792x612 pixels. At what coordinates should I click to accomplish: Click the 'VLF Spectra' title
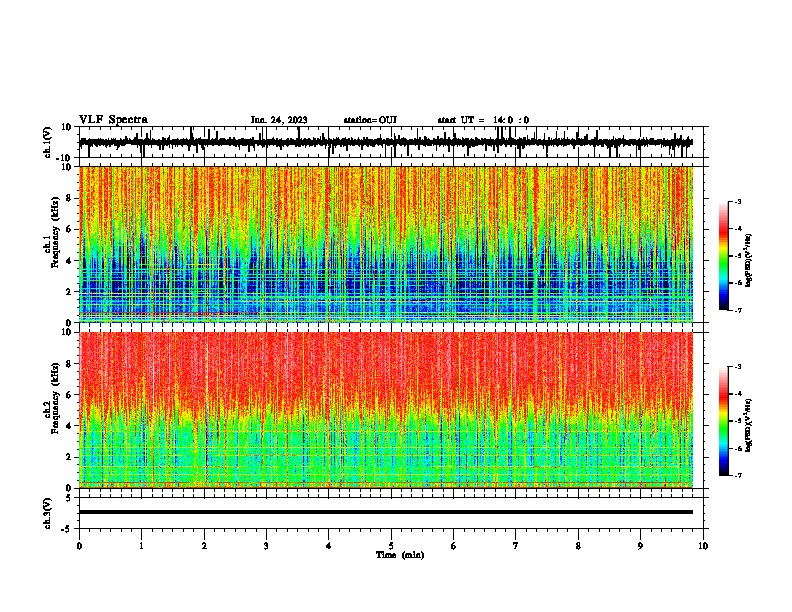coord(113,120)
